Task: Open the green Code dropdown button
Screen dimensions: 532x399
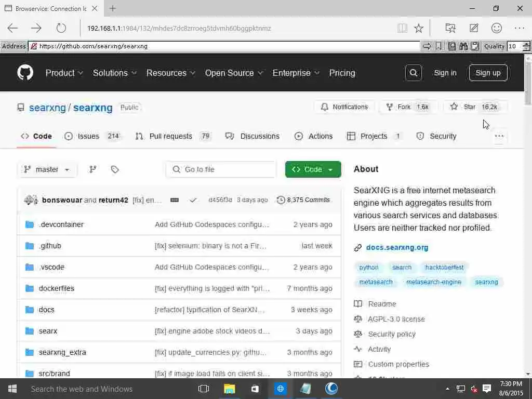Action: 313,169
